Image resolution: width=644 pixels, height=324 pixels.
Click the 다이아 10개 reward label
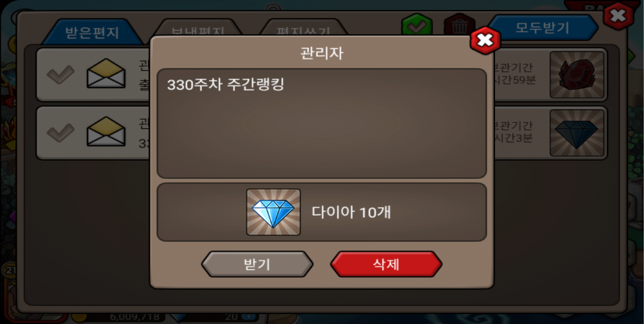tap(351, 212)
